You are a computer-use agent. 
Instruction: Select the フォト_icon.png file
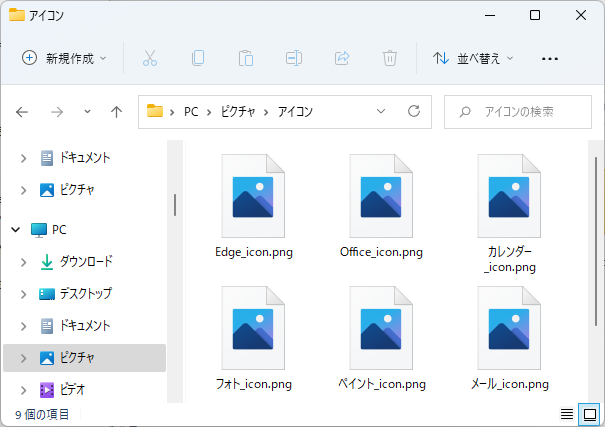[x=253, y=338]
